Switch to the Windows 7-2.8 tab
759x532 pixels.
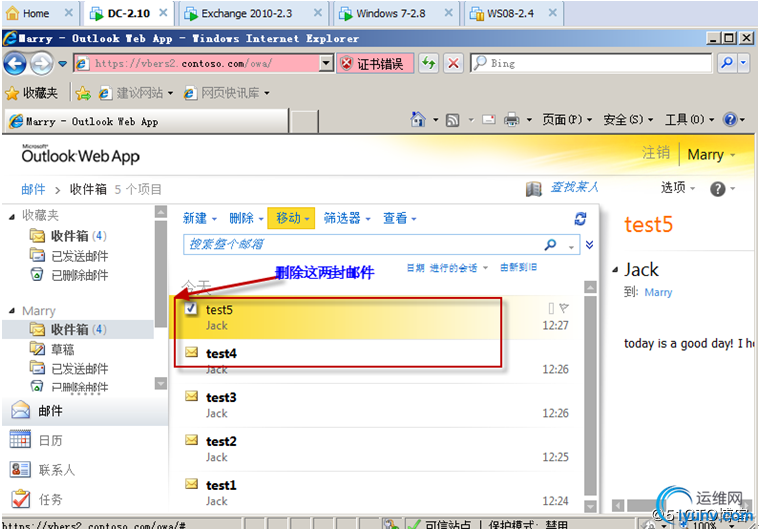tap(395, 14)
